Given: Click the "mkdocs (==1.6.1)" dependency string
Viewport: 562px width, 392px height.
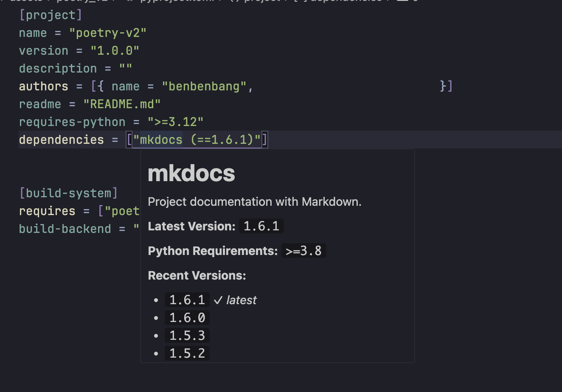Looking at the screenshot, I should 197,140.
